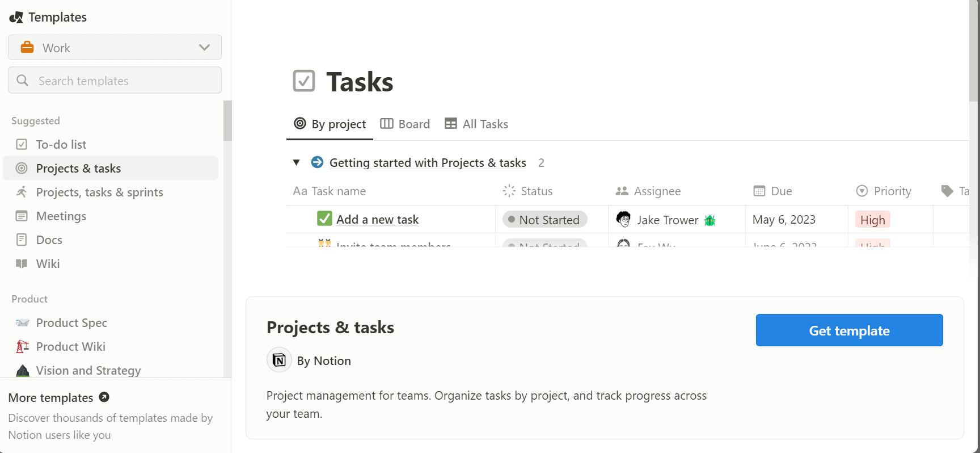The image size is (980, 453).
Task: Open the Work category dropdown
Action: coord(204,48)
